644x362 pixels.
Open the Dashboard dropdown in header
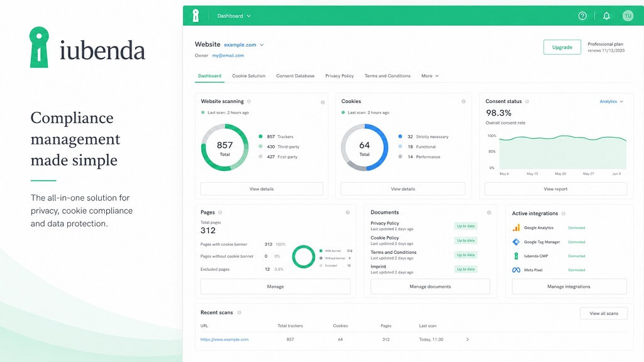(234, 16)
